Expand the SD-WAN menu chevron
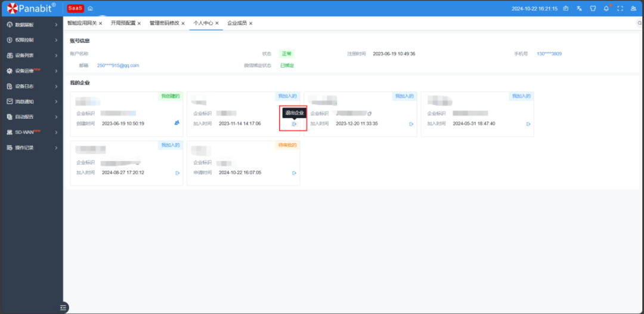This screenshot has width=644, height=314. (x=56, y=132)
